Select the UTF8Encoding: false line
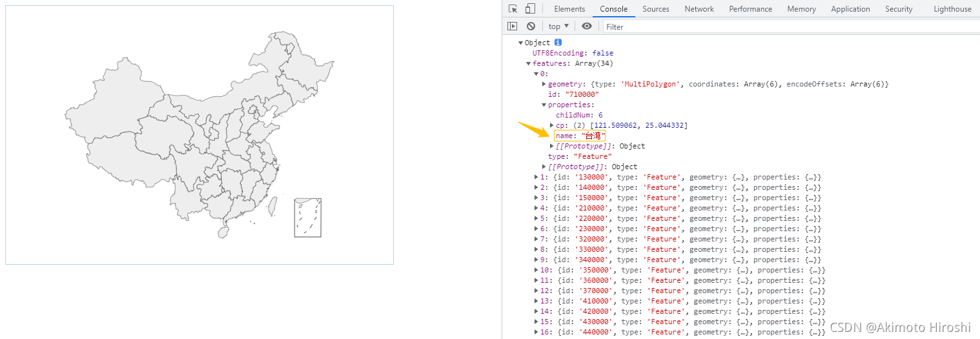The width and height of the screenshot is (980, 339). tap(573, 53)
